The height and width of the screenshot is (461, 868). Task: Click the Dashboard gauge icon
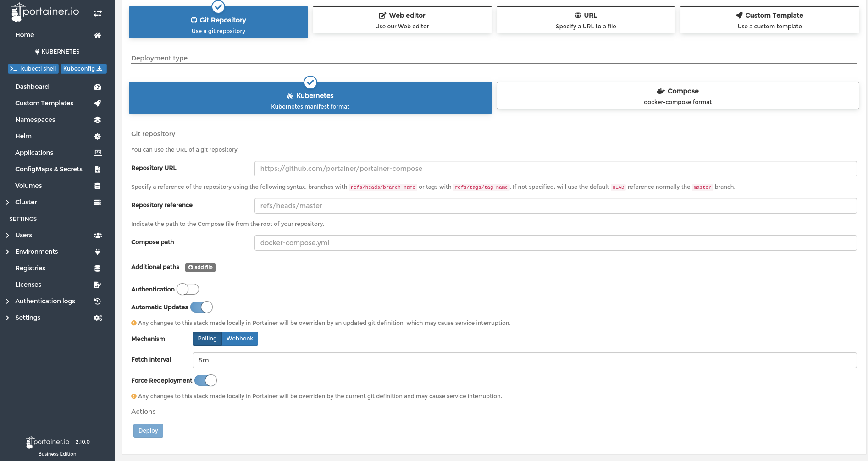pos(97,87)
